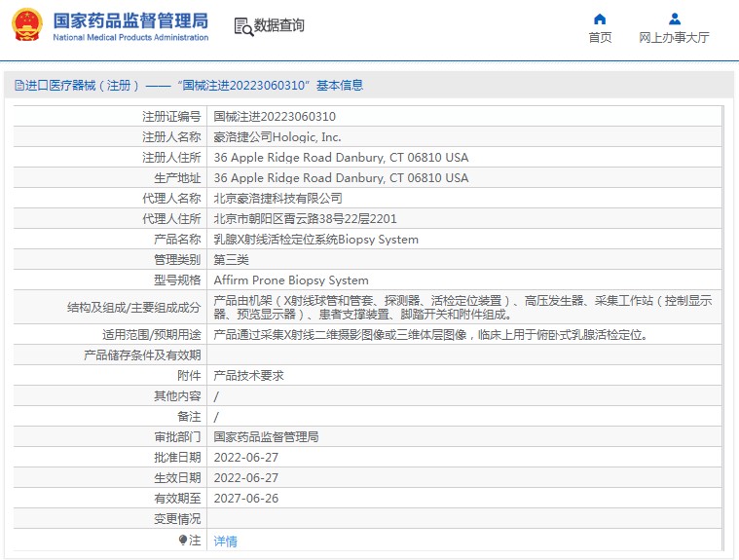Click the 产品储存条件及有效期 row label

(142, 355)
